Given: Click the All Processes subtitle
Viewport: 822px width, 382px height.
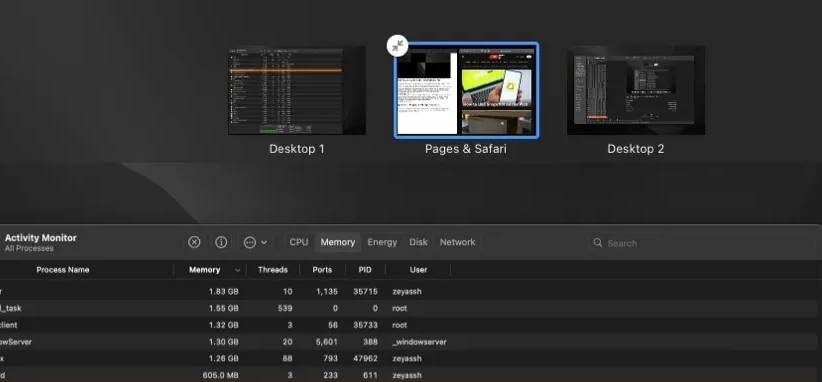Looking at the screenshot, I should pyautogui.click(x=29, y=248).
